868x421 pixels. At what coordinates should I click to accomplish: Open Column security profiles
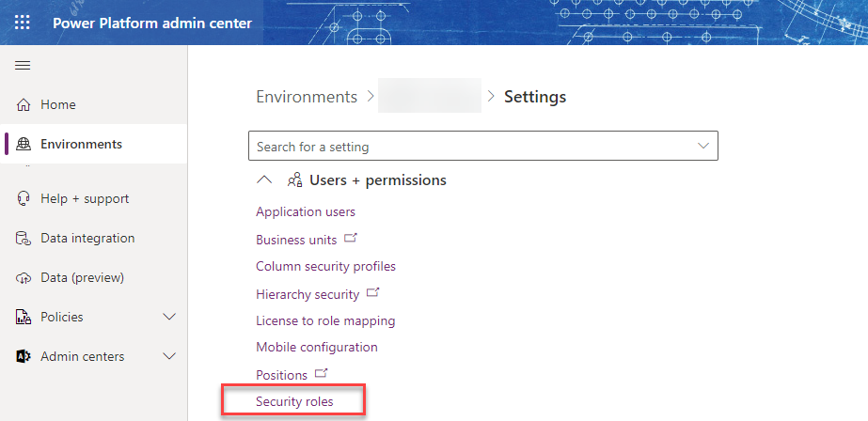[326, 267]
